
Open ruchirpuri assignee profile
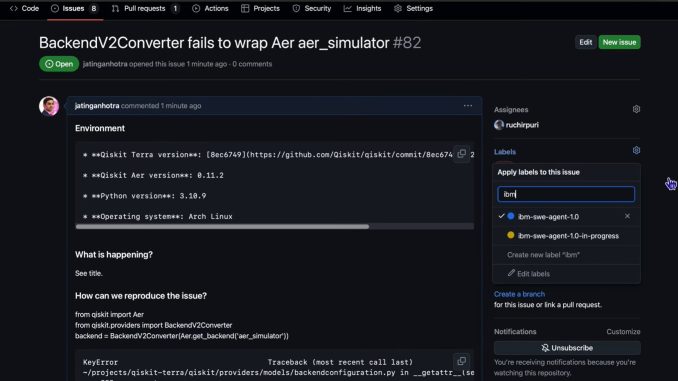click(x=522, y=125)
